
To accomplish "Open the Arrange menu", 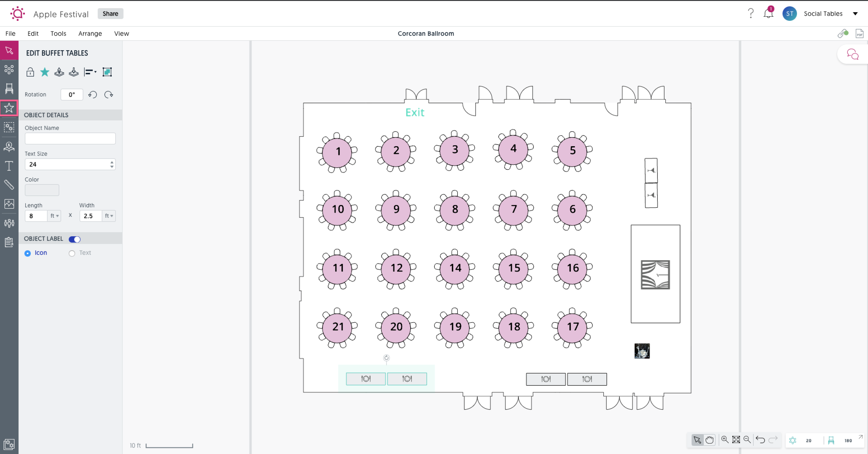I will point(90,33).
